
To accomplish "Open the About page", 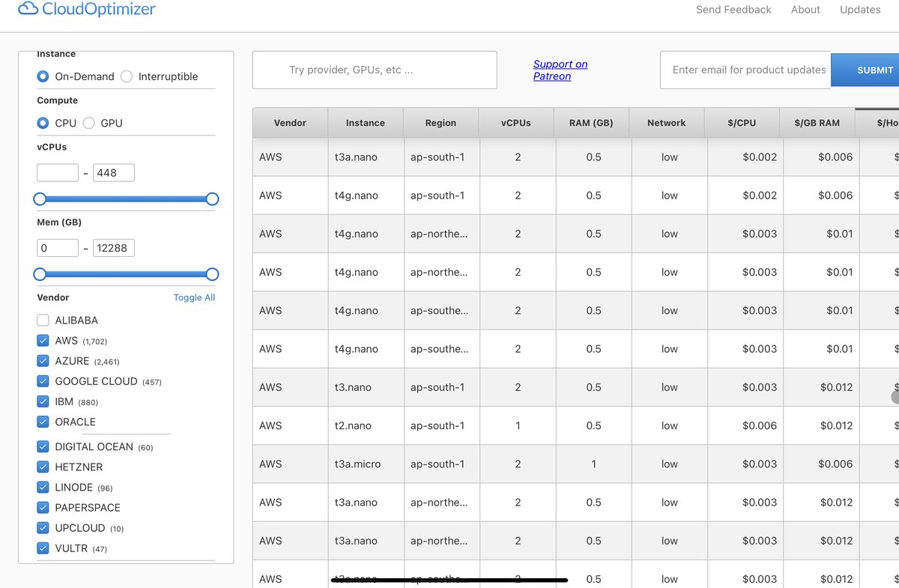I will (805, 10).
